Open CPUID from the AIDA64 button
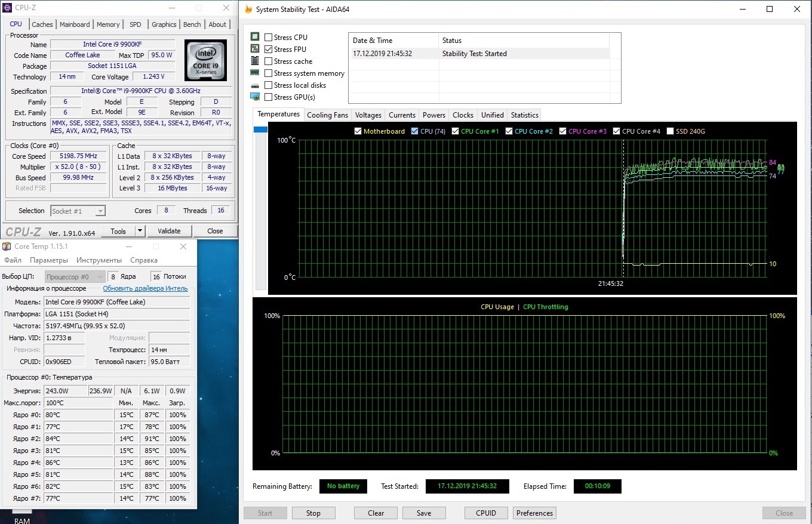The width and height of the screenshot is (812, 524). click(487, 513)
